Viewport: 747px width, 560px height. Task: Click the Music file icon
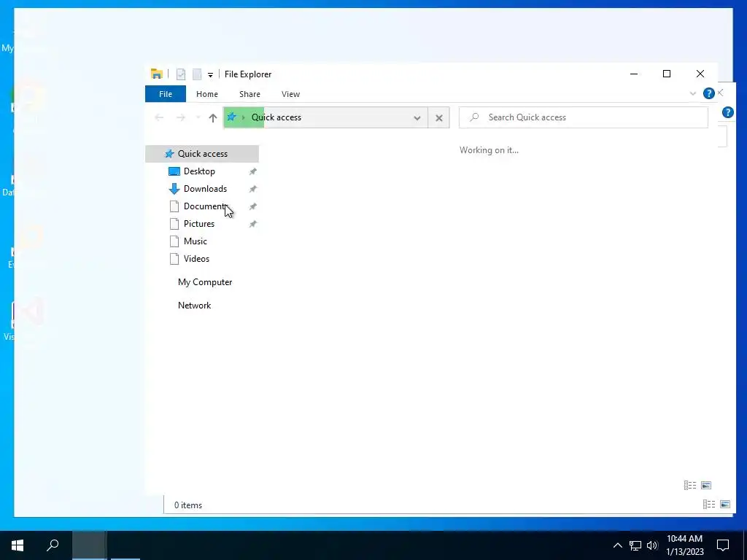pos(174,241)
